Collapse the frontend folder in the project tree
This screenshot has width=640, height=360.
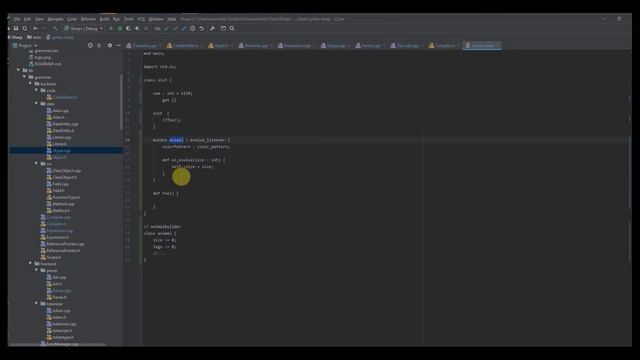(31, 264)
